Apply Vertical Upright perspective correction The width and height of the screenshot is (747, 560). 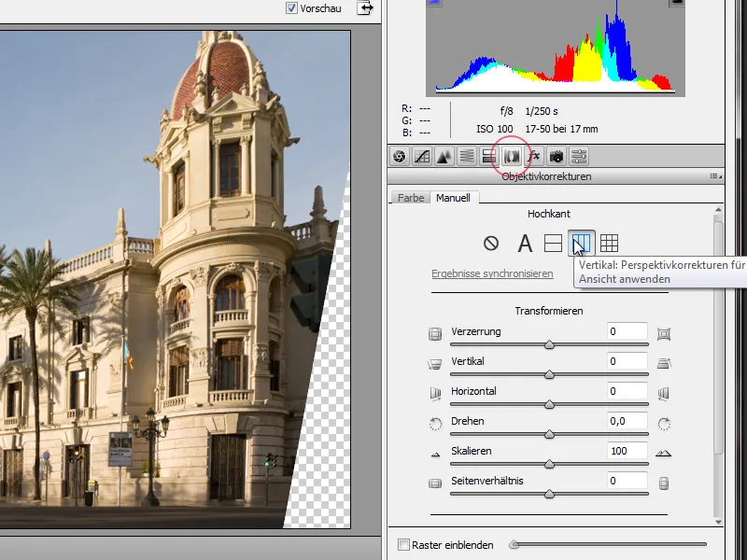[581, 244]
